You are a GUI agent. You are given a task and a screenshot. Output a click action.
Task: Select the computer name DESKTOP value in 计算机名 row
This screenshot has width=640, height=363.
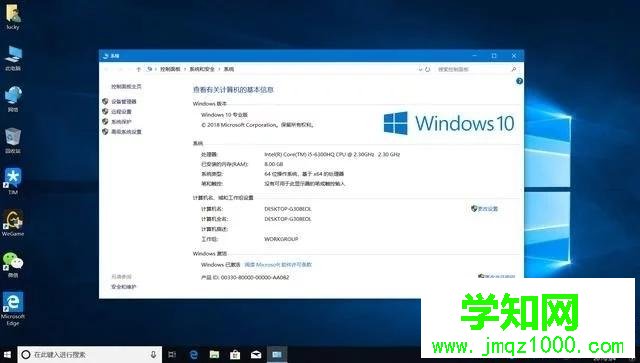pyautogui.click(x=288, y=209)
